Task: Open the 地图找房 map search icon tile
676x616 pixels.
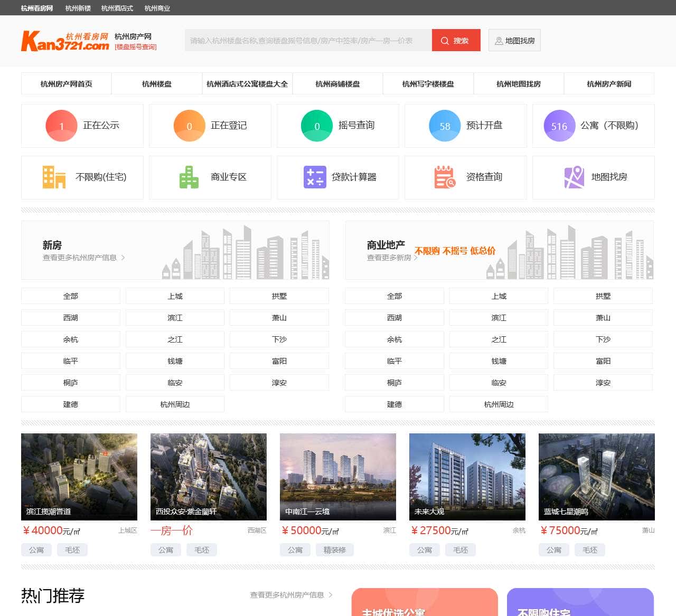Action: point(574,177)
